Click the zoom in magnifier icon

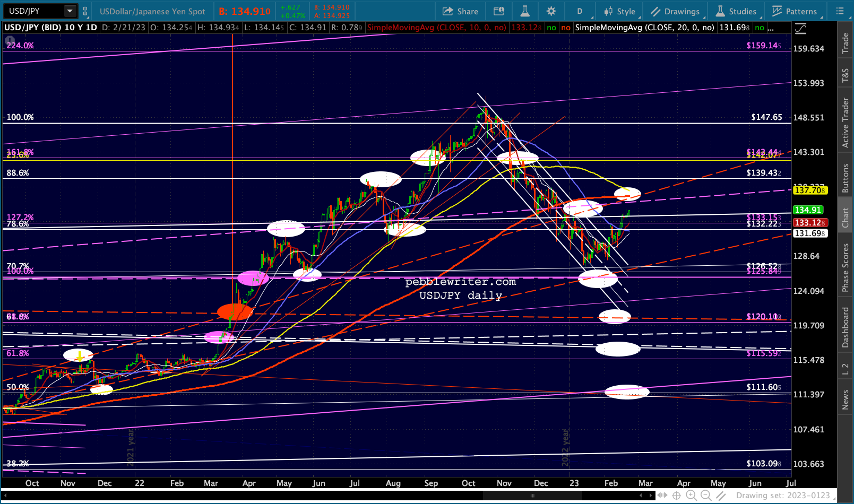[691, 496]
